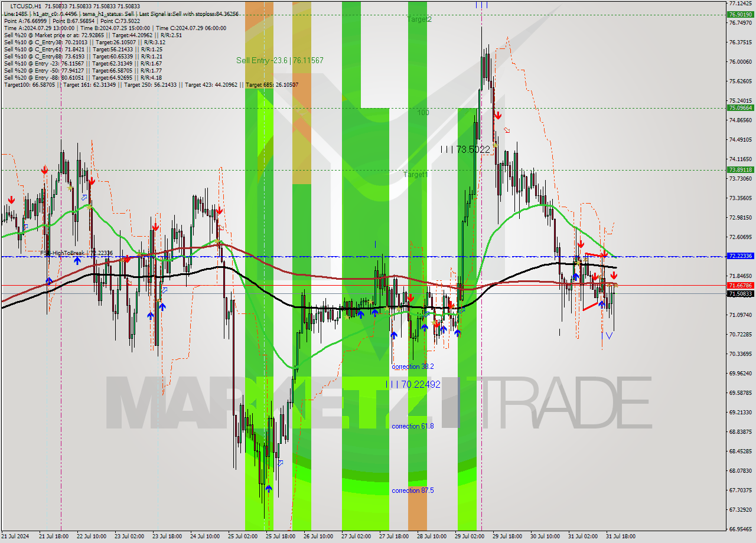Click the '21 Jul 2024' time label

coord(15,537)
